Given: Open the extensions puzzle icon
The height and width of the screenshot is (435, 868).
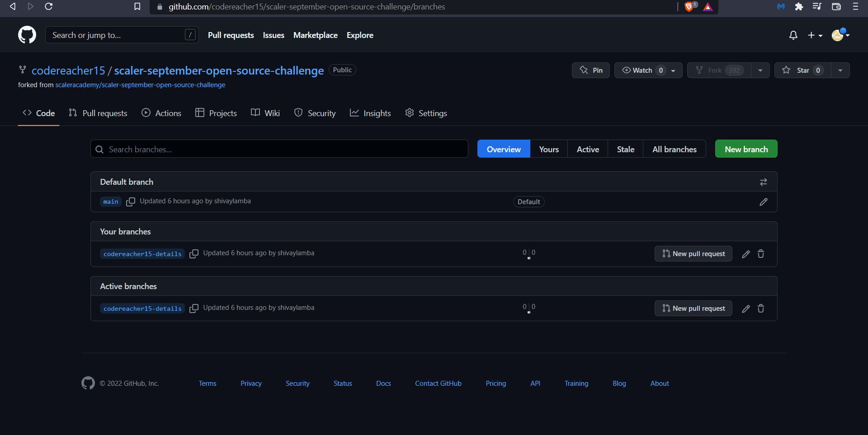Looking at the screenshot, I should click(x=799, y=6).
